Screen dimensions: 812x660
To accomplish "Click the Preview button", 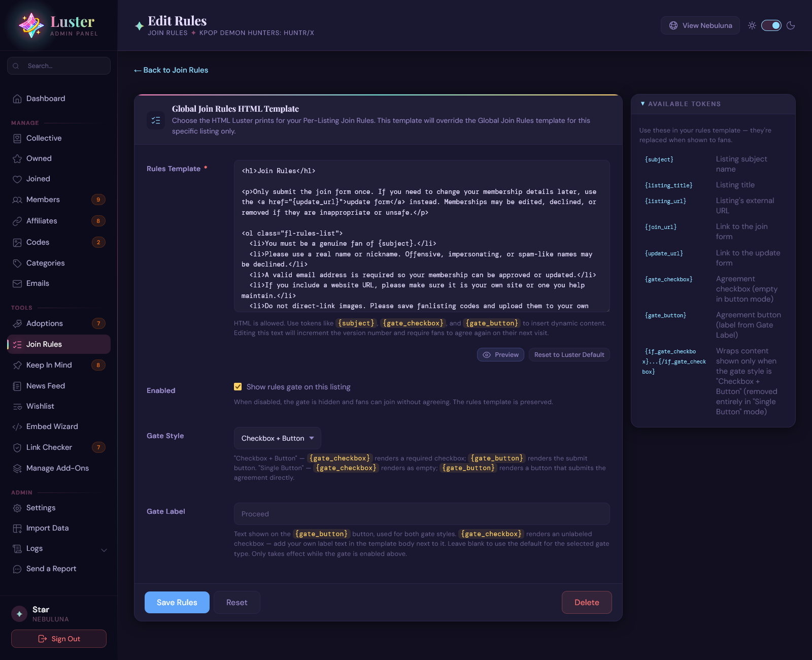I will click(x=500, y=354).
